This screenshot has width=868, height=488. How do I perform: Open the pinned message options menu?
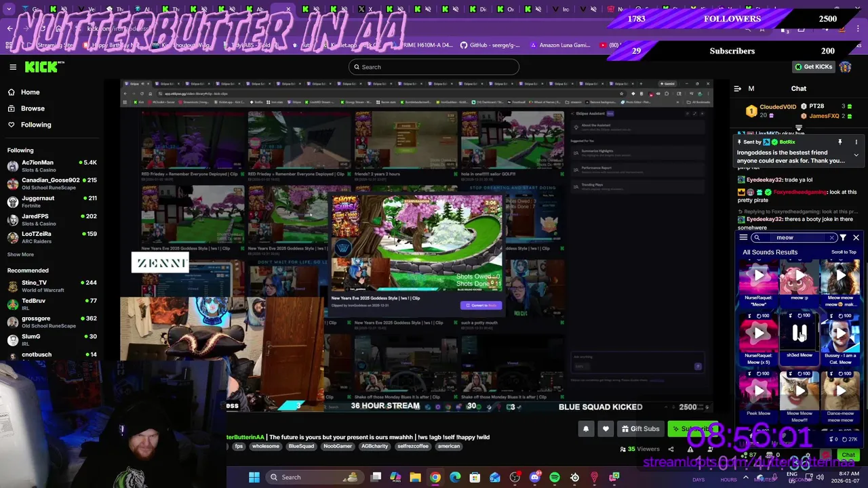click(x=856, y=142)
